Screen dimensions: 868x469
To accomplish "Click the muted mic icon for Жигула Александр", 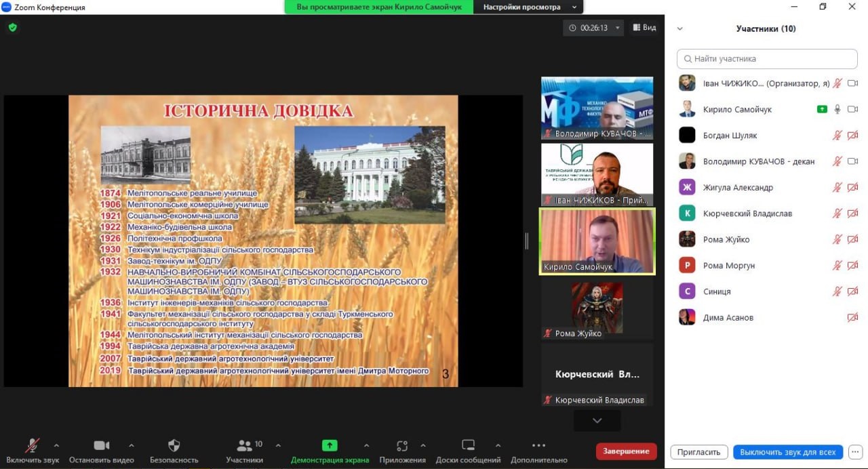I will [x=837, y=187].
